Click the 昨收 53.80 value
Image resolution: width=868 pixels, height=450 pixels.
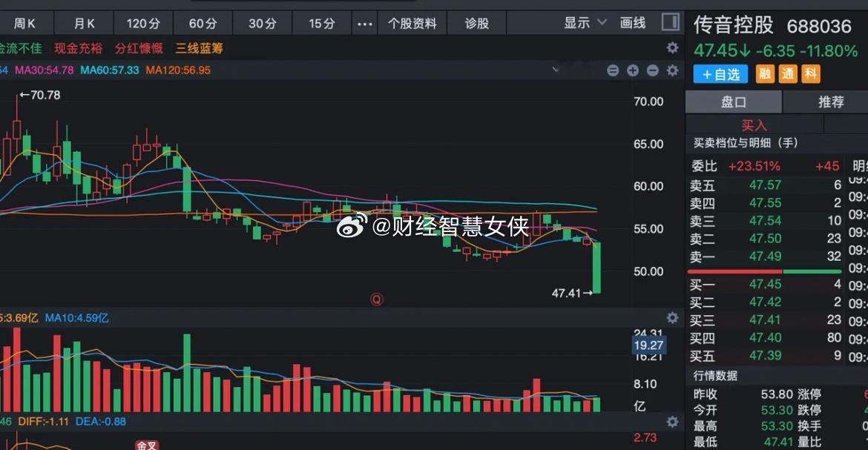[777, 394]
